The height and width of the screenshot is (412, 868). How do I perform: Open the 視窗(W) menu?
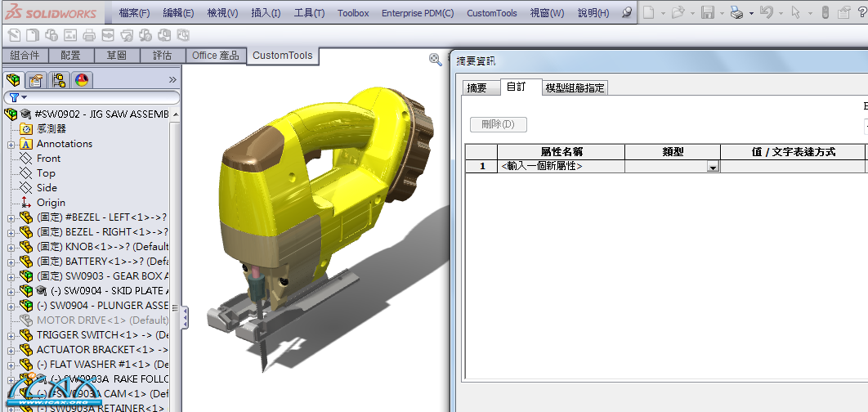click(x=547, y=13)
